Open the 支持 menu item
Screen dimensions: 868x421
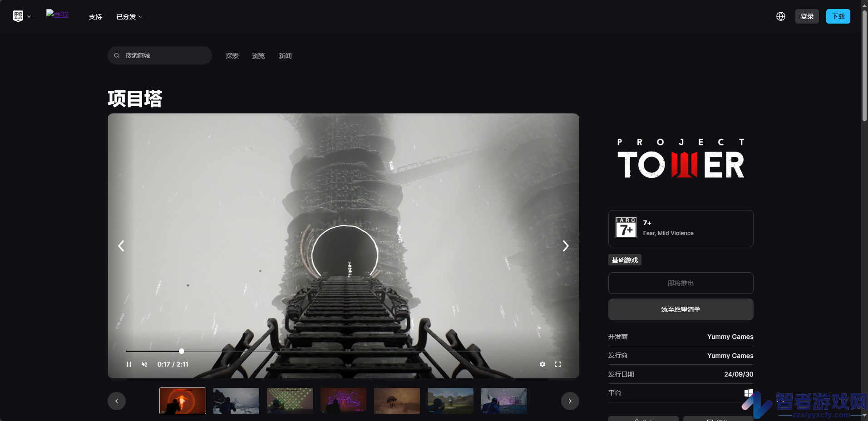click(95, 17)
